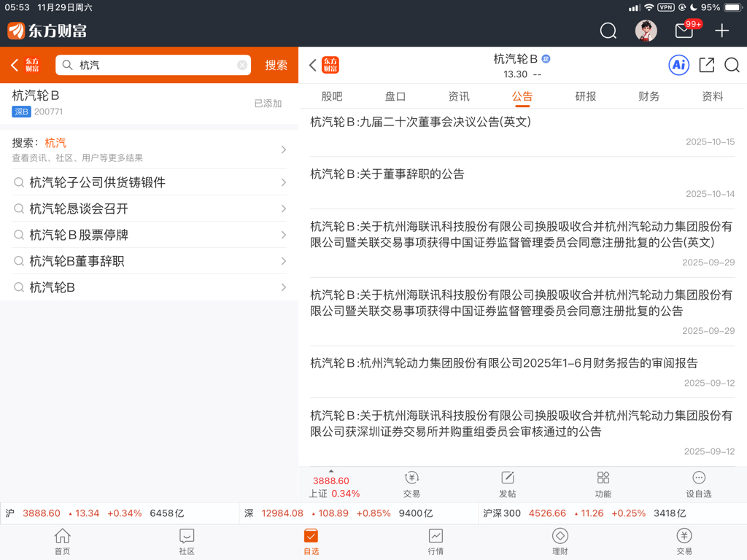747x560 pixels.
Task: Search icon beside 杭汽轮恳谈会召开
Action: [18, 209]
